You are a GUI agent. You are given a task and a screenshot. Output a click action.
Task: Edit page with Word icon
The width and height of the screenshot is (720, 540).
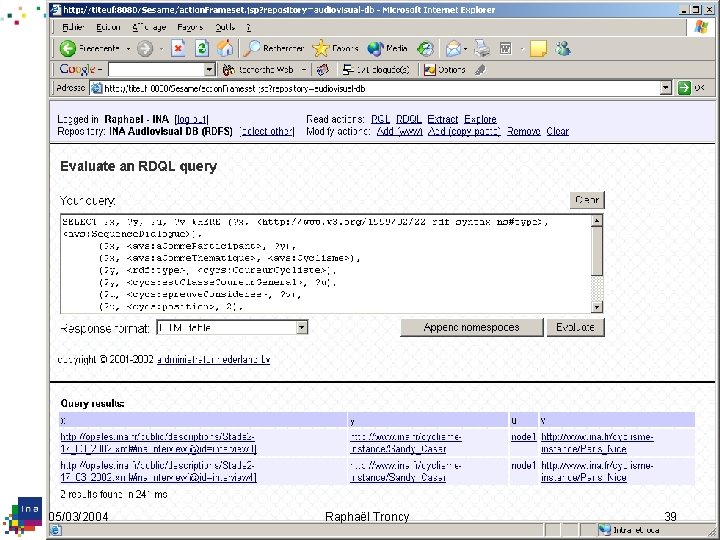coord(506,48)
